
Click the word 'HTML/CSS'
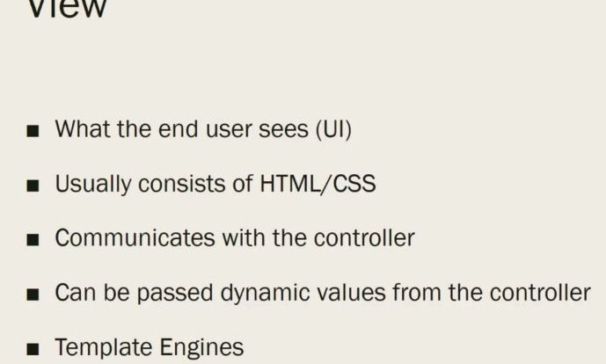coord(318,184)
